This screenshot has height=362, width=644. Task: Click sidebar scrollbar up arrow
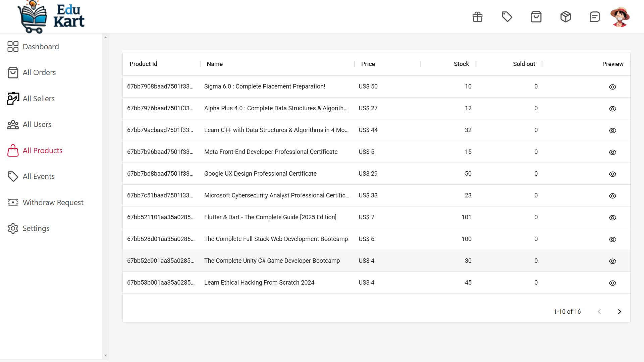[105, 38]
